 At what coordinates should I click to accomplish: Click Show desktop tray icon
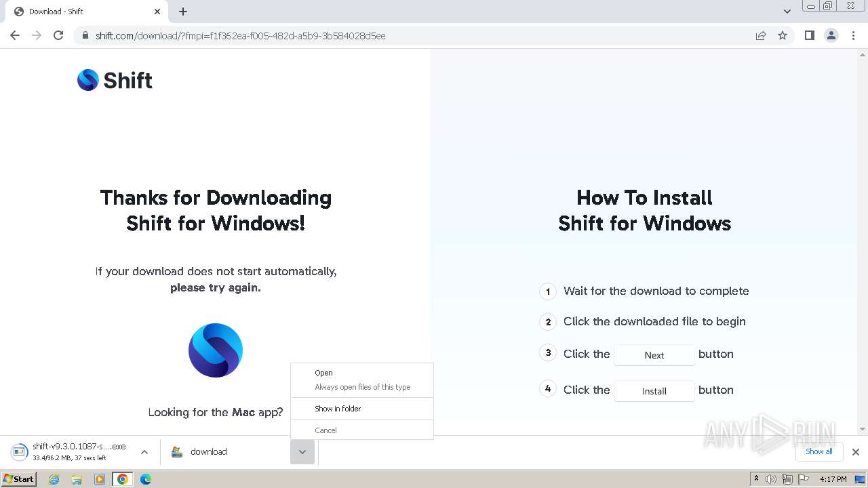coord(861,479)
